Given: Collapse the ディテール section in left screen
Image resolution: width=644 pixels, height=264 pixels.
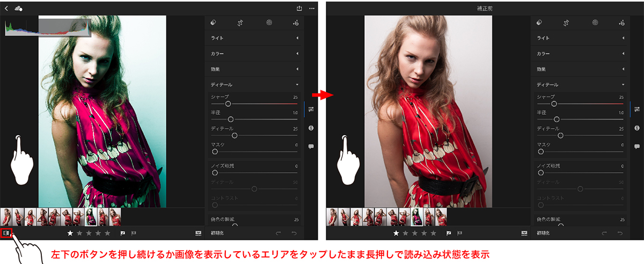Looking at the screenshot, I should 254,85.
